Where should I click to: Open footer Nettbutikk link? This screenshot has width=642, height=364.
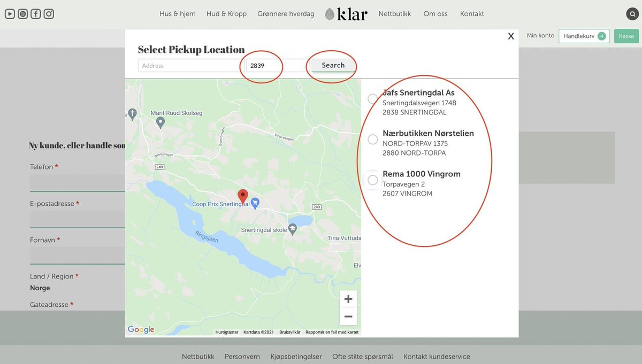point(198,357)
